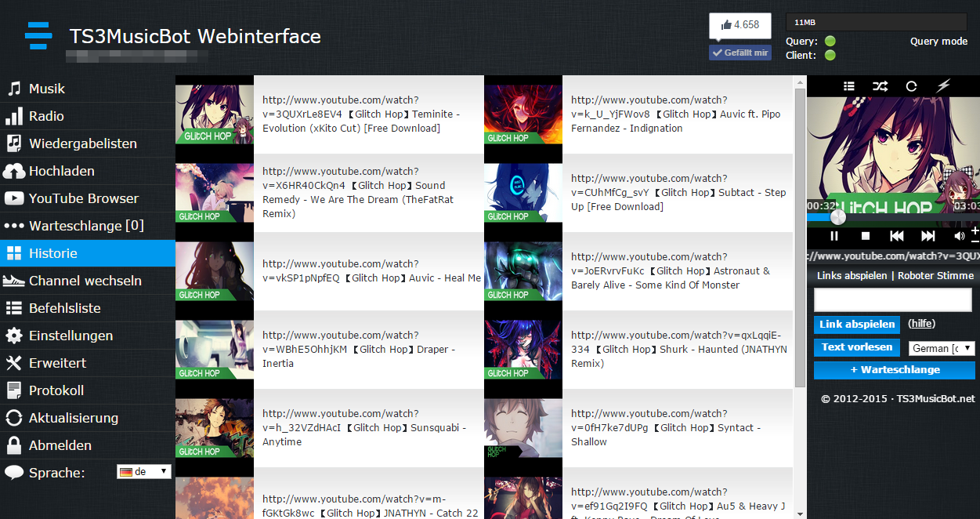Click the signal bars icon beside Radio
This screenshot has height=519, width=980.
coord(13,116)
